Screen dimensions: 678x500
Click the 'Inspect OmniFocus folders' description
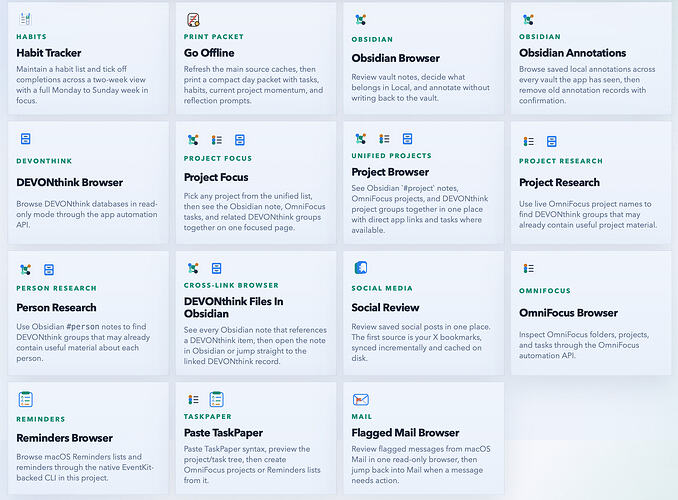(584, 345)
